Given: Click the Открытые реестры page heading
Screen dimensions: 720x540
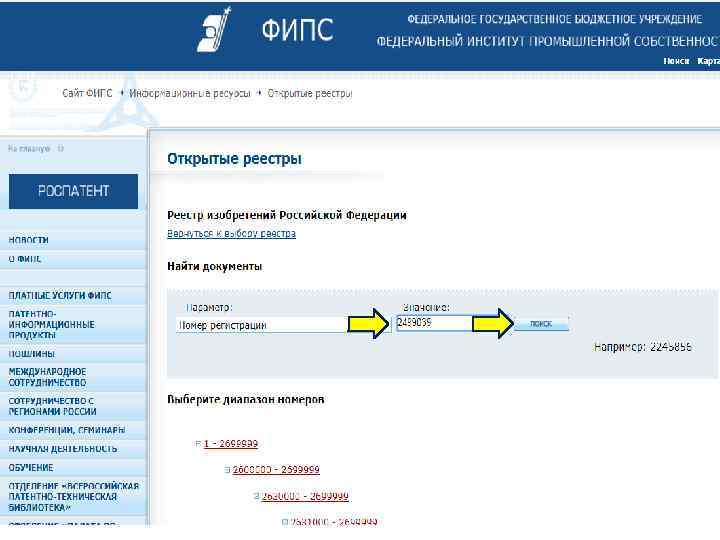Looking at the screenshot, I should pyautogui.click(x=234, y=159).
